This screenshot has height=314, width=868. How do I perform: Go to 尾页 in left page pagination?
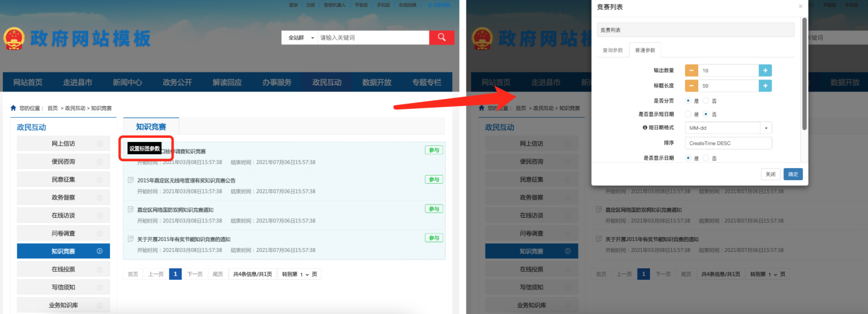click(218, 274)
